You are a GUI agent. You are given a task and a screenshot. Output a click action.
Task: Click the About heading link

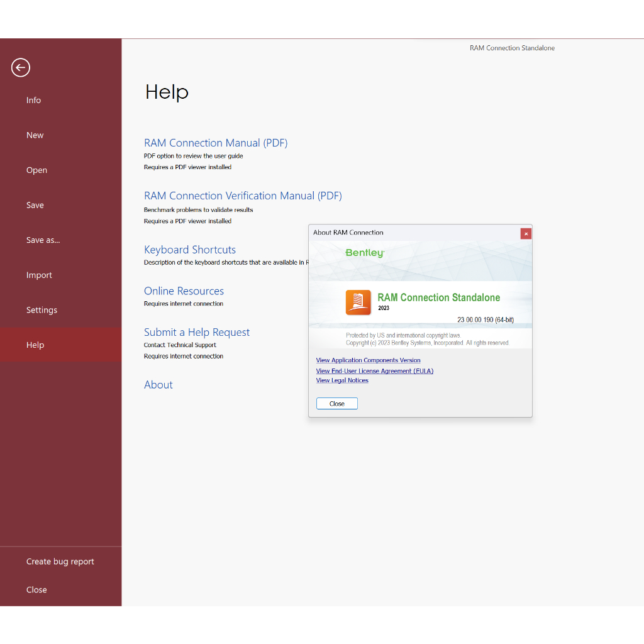[158, 385]
